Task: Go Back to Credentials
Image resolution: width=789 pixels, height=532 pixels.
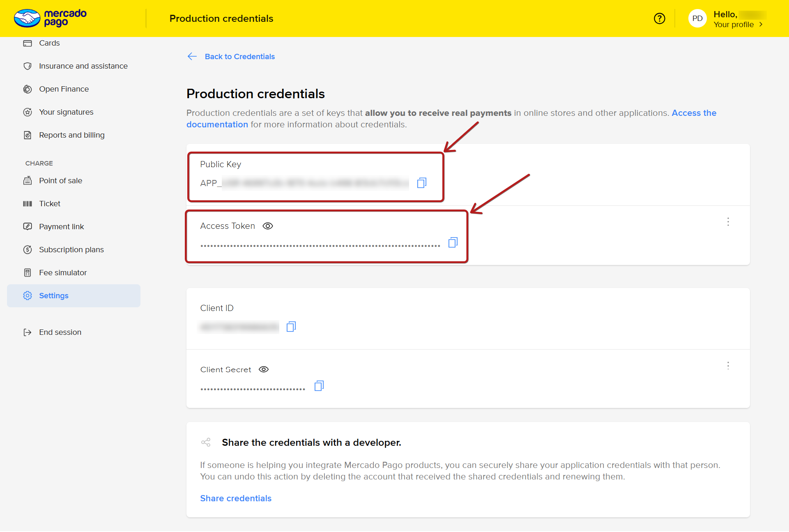Action: click(239, 56)
